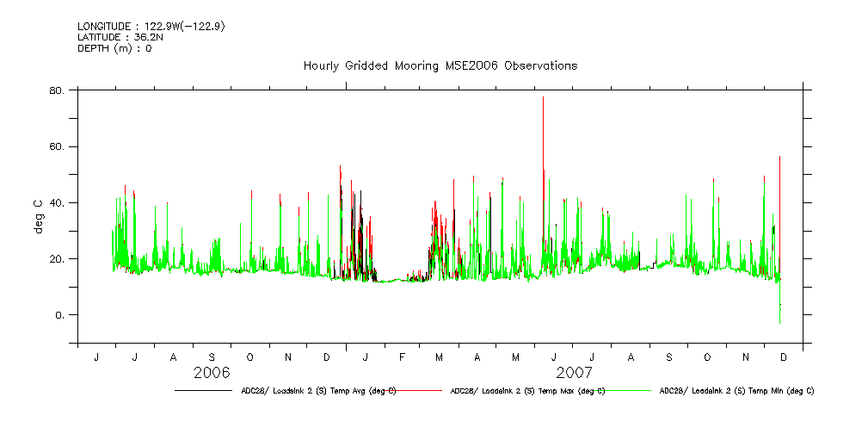Click the 40. tick label on y-axis
Viewport: 868px width, 434px height.
click(58, 203)
